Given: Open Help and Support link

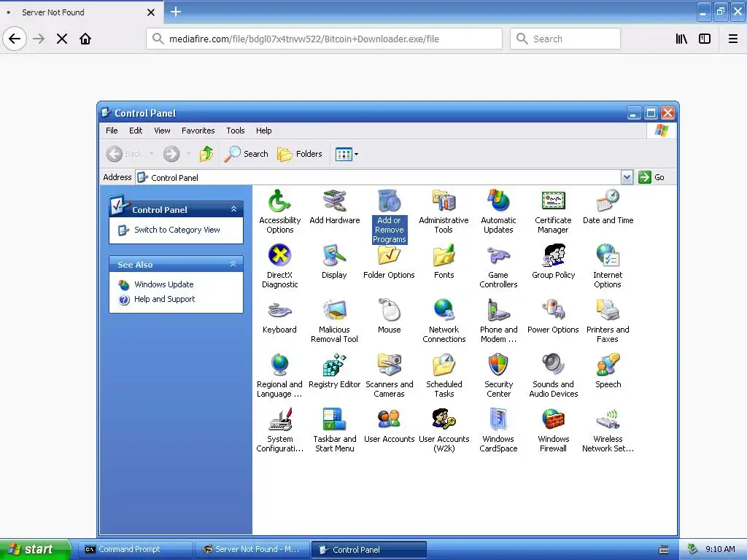Looking at the screenshot, I should coord(164,299).
